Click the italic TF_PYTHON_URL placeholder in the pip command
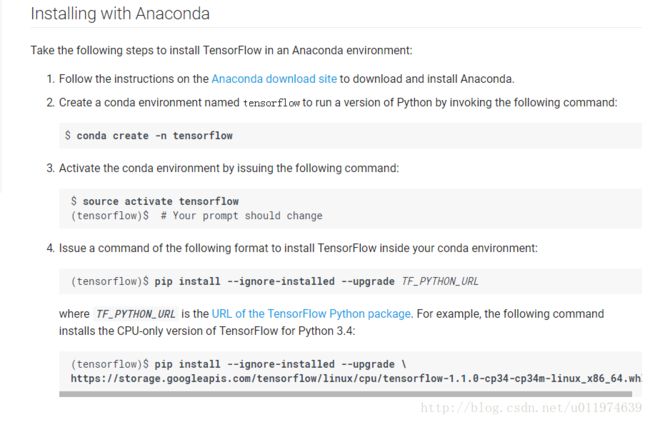 coord(440,281)
